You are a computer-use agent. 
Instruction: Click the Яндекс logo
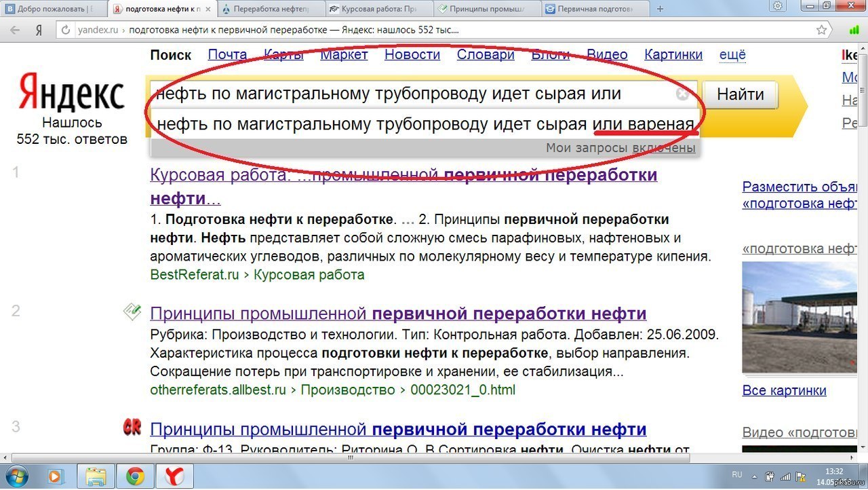click(x=72, y=94)
